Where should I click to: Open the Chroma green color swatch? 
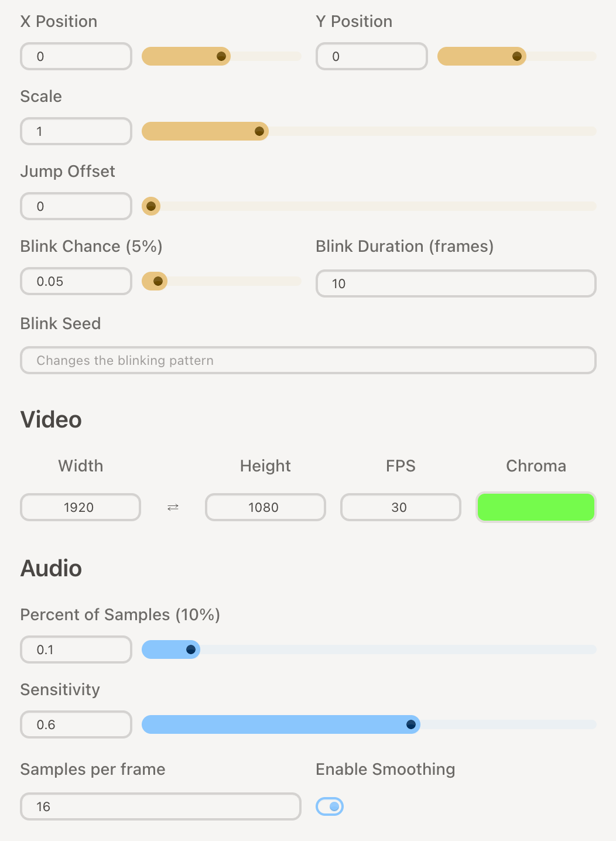click(536, 507)
